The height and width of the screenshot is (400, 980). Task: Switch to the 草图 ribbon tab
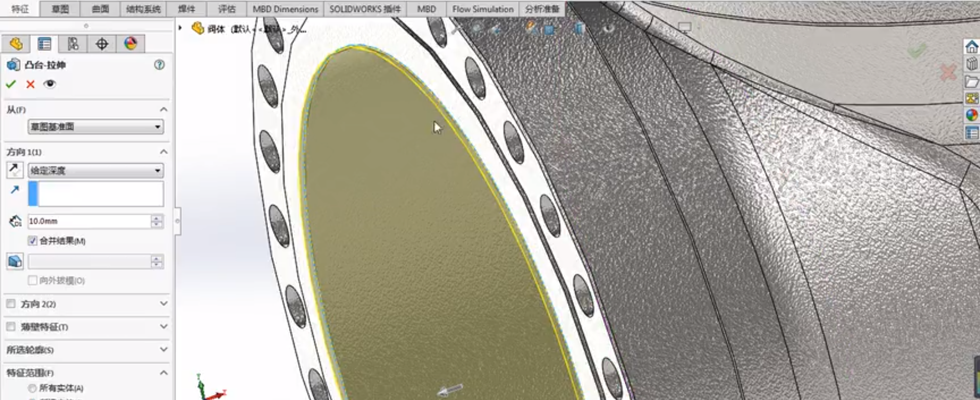[x=60, y=9]
